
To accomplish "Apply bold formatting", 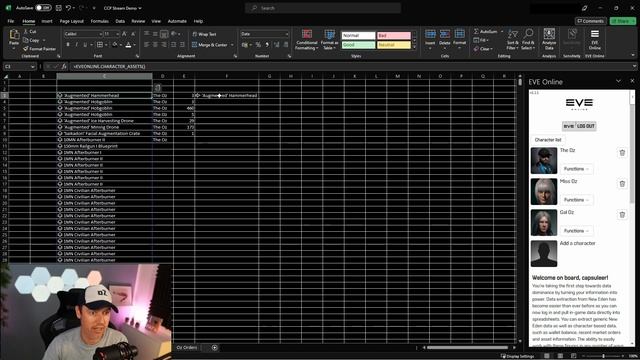I will [68, 44].
